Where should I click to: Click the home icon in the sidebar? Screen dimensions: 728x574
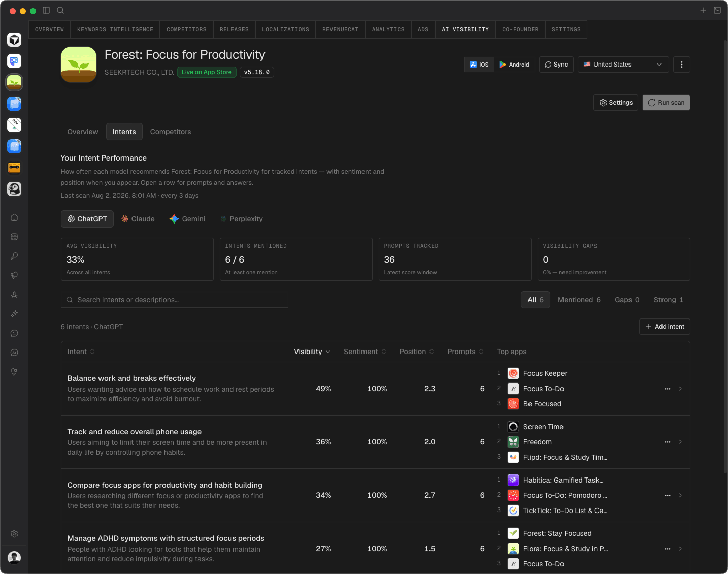point(14,217)
